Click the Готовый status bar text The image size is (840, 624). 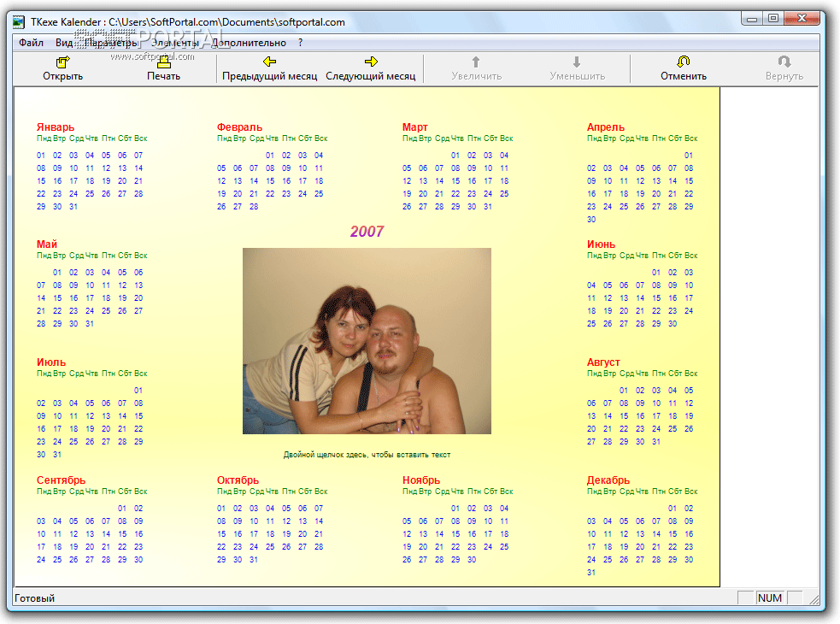pyautogui.click(x=34, y=598)
